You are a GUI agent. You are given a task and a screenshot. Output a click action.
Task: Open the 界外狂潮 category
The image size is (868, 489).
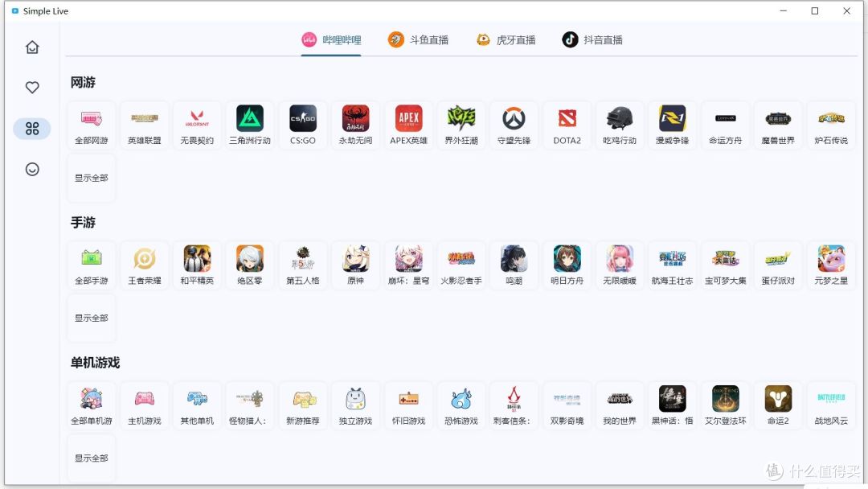461,125
